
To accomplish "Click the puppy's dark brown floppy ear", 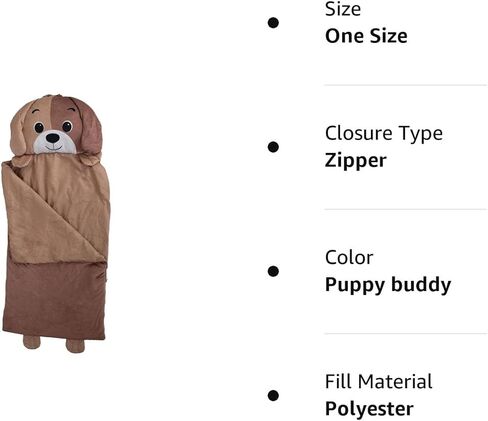I will (x=89, y=128).
